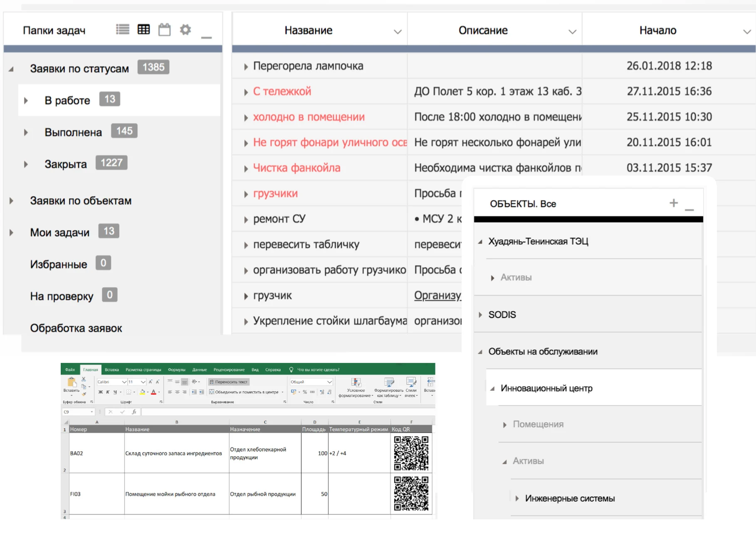
Task: Click the cell borders icon in Excel
Action: tap(129, 392)
